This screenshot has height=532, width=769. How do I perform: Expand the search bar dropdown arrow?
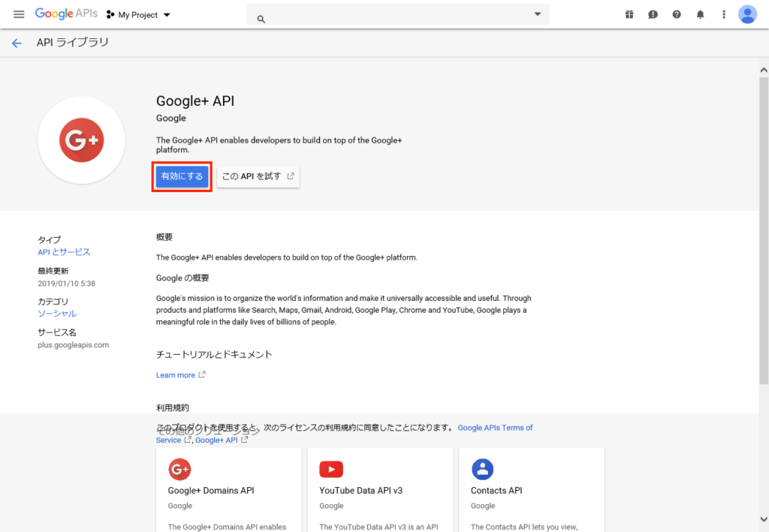(x=538, y=14)
